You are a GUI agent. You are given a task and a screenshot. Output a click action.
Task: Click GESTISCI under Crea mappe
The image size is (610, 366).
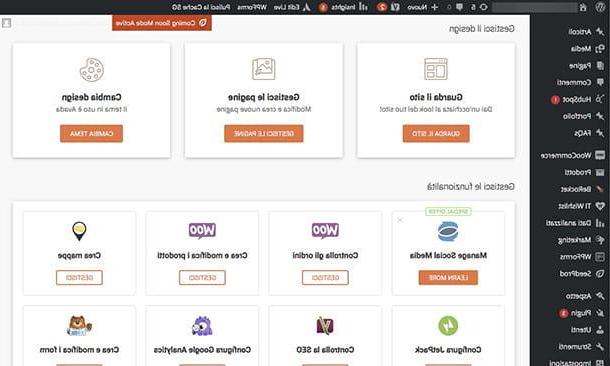79,278
